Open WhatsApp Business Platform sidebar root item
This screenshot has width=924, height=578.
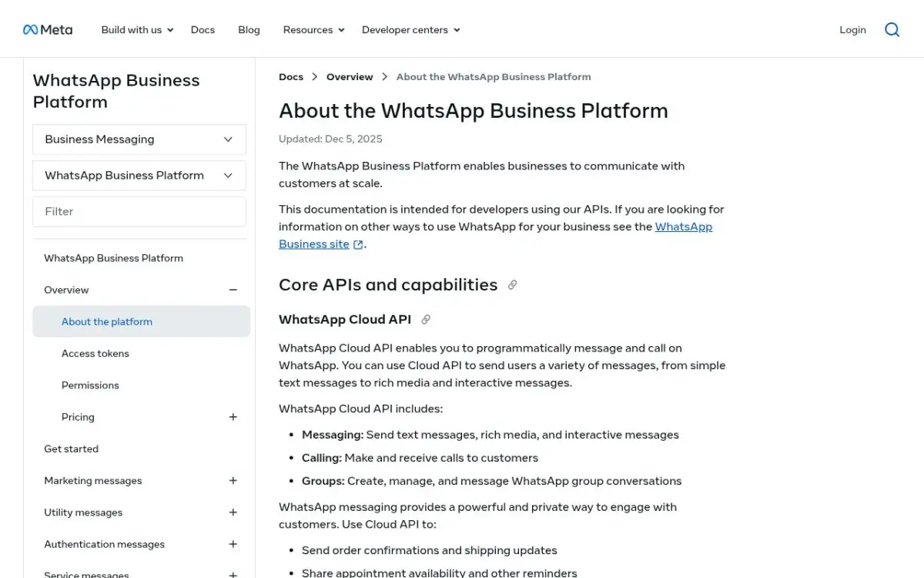tap(114, 258)
